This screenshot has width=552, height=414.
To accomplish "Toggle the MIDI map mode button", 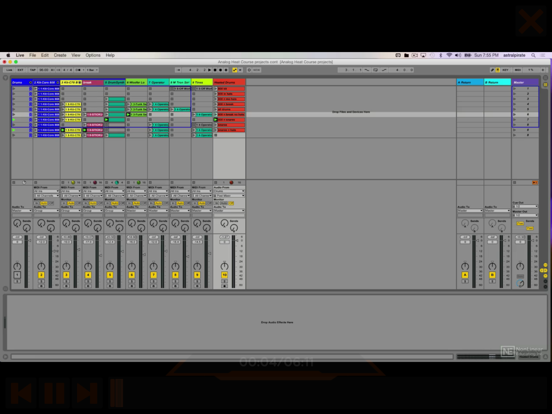I will pos(518,70).
